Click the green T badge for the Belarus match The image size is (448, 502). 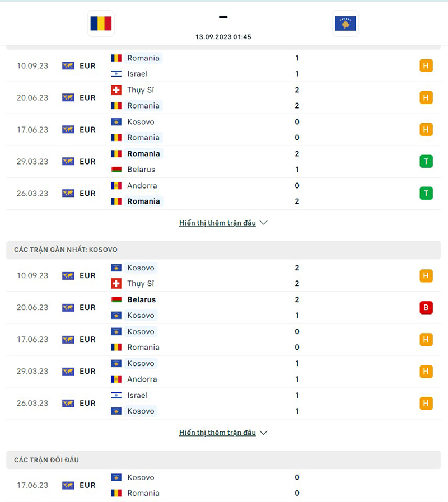[x=426, y=161]
